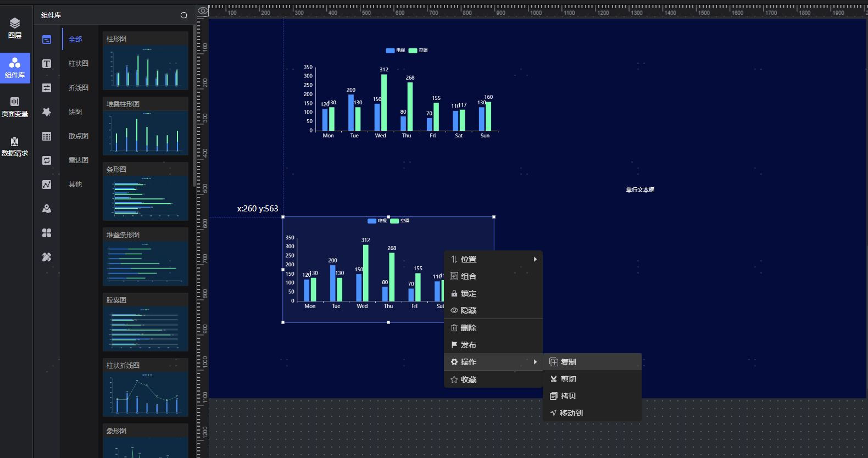Select the text 'T' component category icon
Viewport: 868px width, 458px height.
coord(47,64)
